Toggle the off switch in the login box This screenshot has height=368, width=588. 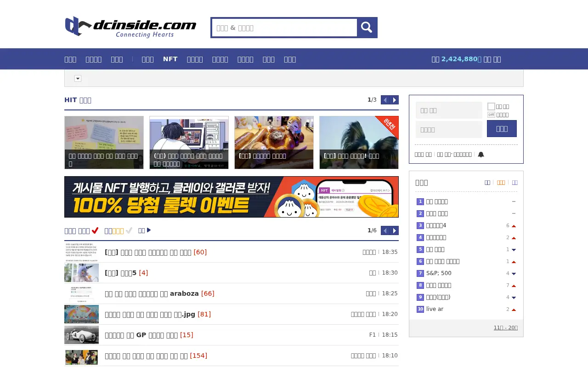click(491, 115)
